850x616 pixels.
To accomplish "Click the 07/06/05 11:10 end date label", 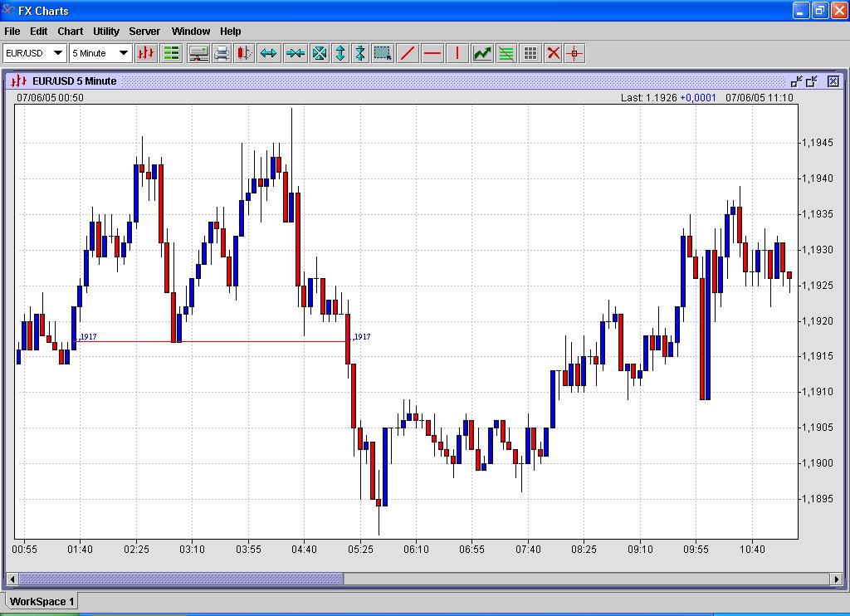I will click(759, 98).
